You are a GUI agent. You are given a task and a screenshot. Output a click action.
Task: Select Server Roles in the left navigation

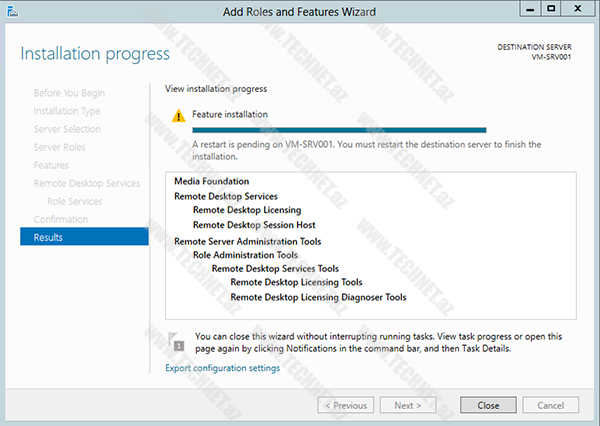point(61,147)
